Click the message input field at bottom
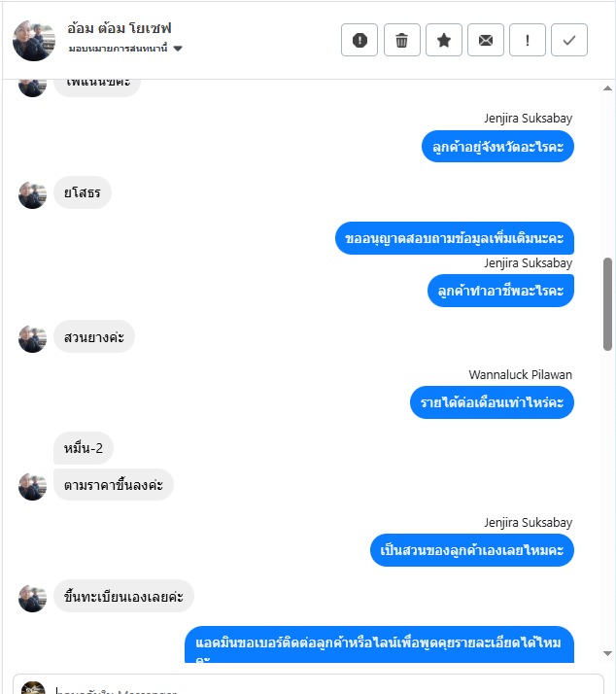The height and width of the screenshot is (694, 616). 308,684
